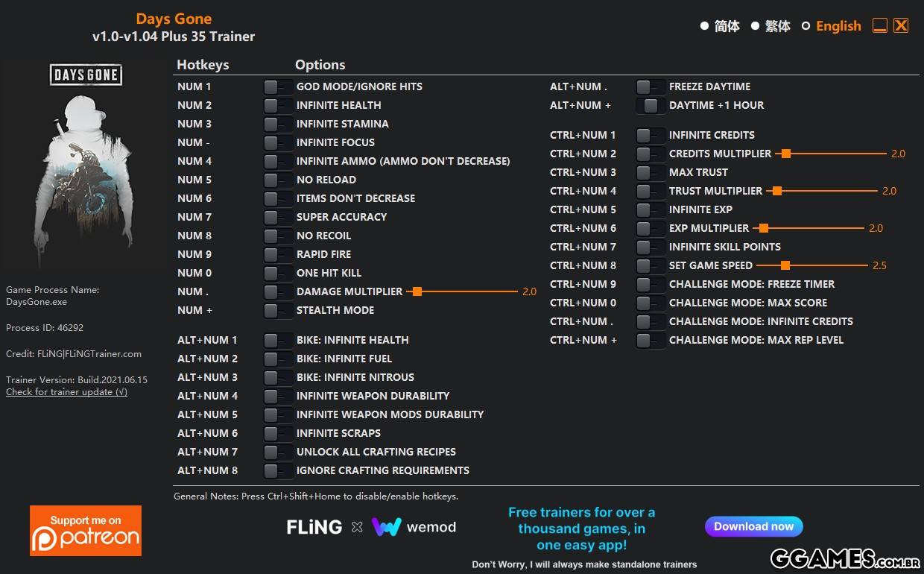
Task: Click the Patreon support logo
Action: pyautogui.click(x=86, y=530)
